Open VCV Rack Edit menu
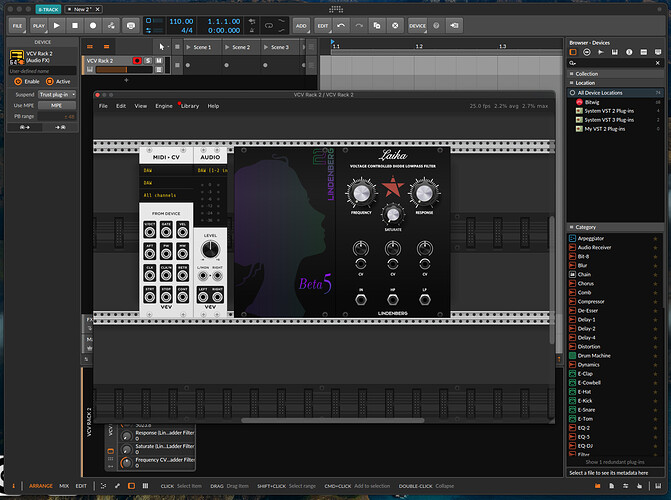 [121, 106]
